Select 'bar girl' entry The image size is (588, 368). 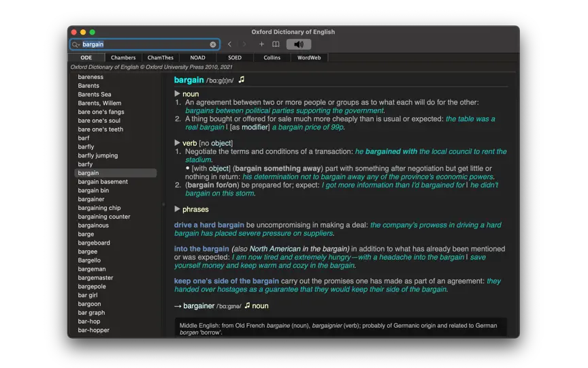(x=88, y=295)
